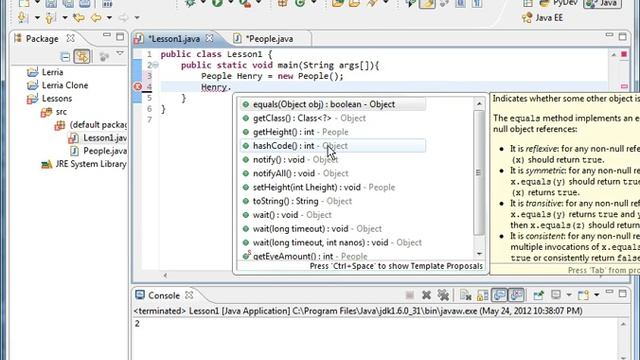Go to last edit location arrow
The width and height of the screenshot is (640, 360).
(x=78, y=18)
